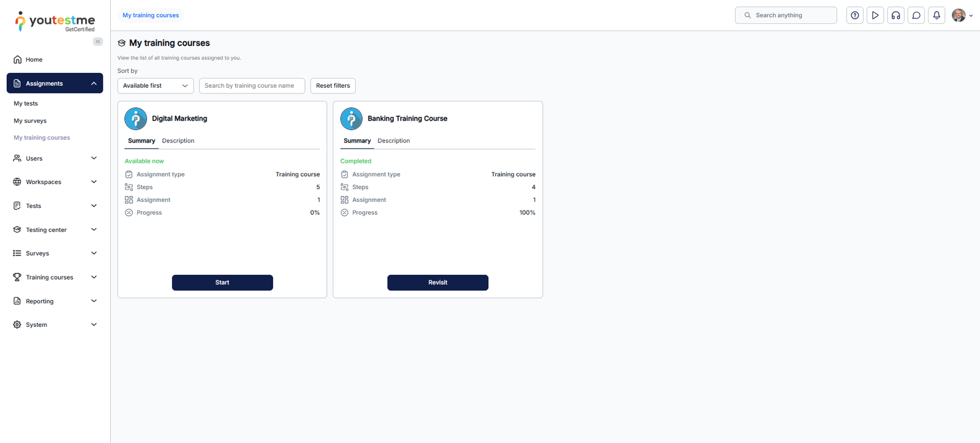Expand the Users menu section
980x443 pixels.
point(55,158)
